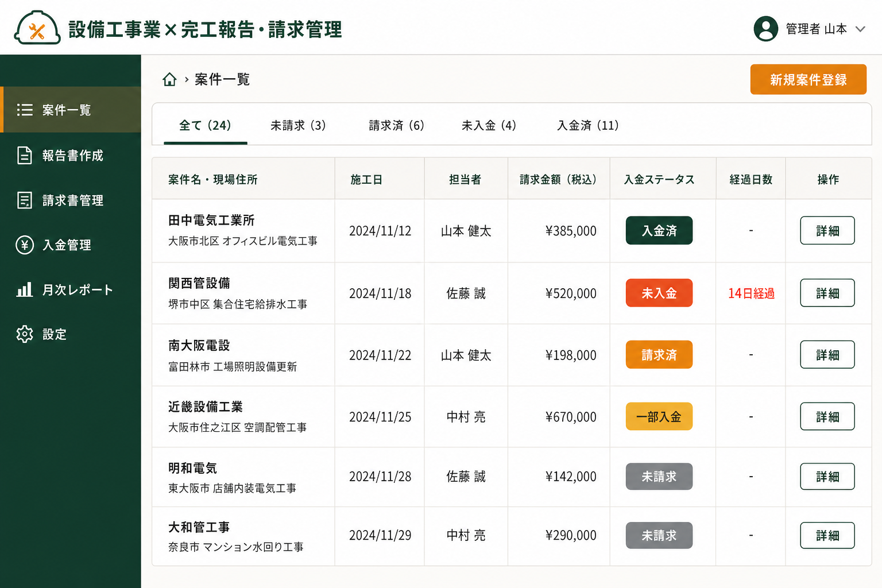
Task: Open 詳細 for 田中電気工業所
Action: coord(827,231)
